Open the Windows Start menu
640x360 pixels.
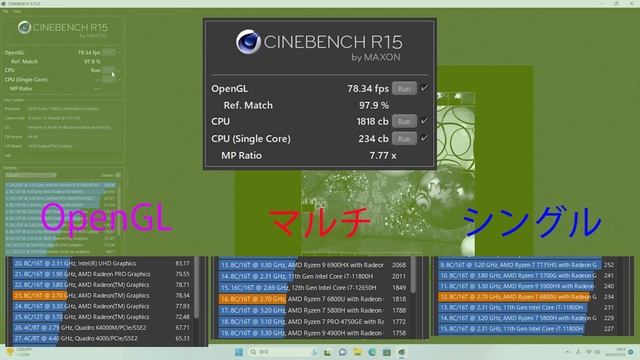[x=239, y=352]
